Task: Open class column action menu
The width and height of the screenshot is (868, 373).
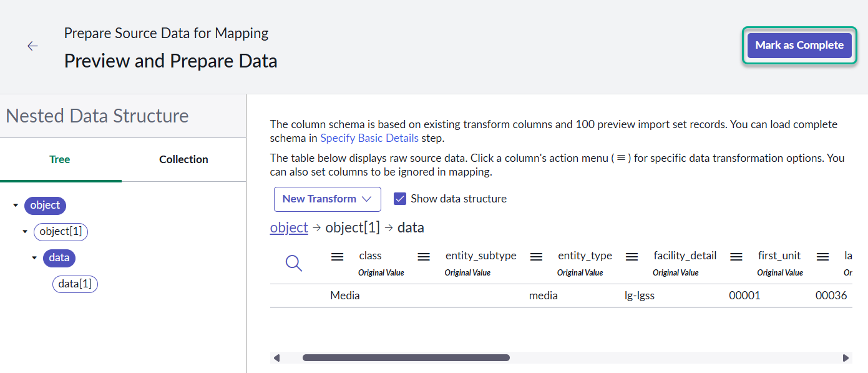Action: coord(337,256)
